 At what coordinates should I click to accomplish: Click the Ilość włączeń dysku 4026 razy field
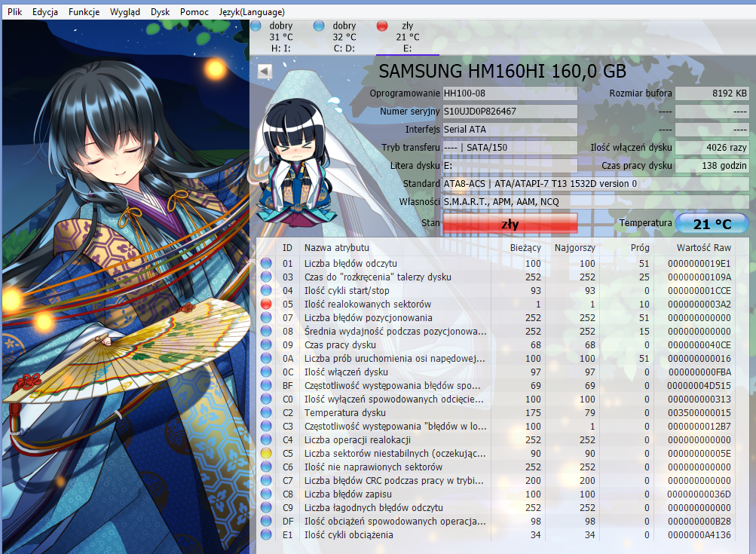pos(712,148)
